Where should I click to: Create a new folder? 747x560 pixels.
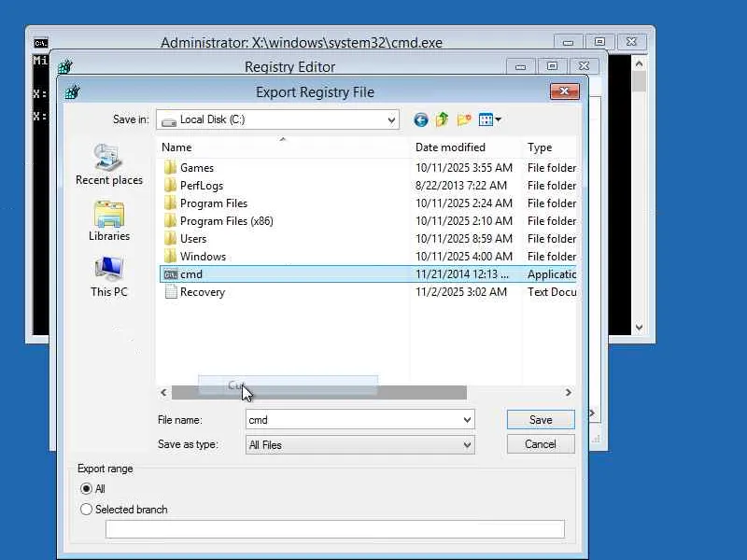click(463, 119)
